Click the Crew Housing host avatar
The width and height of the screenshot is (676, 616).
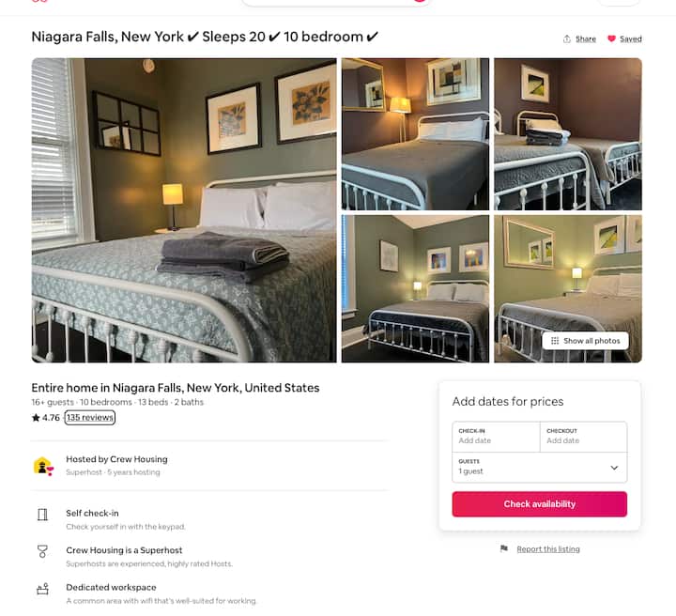pyautogui.click(x=43, y=466)
